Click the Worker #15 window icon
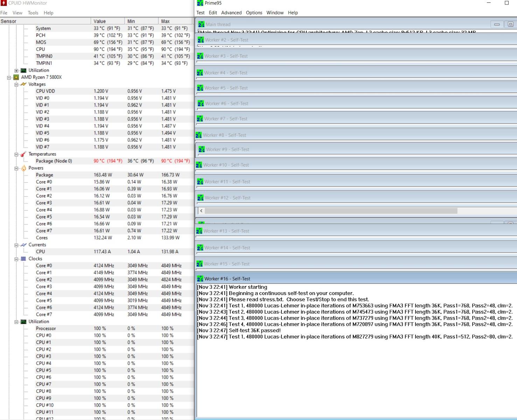This screenshot has width=517, height=420. tap(200, 264)
